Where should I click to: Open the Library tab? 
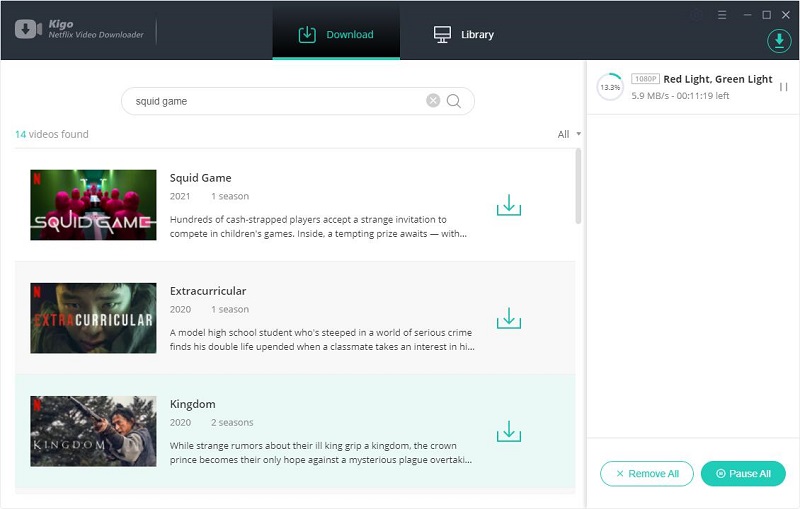[463, 34]
